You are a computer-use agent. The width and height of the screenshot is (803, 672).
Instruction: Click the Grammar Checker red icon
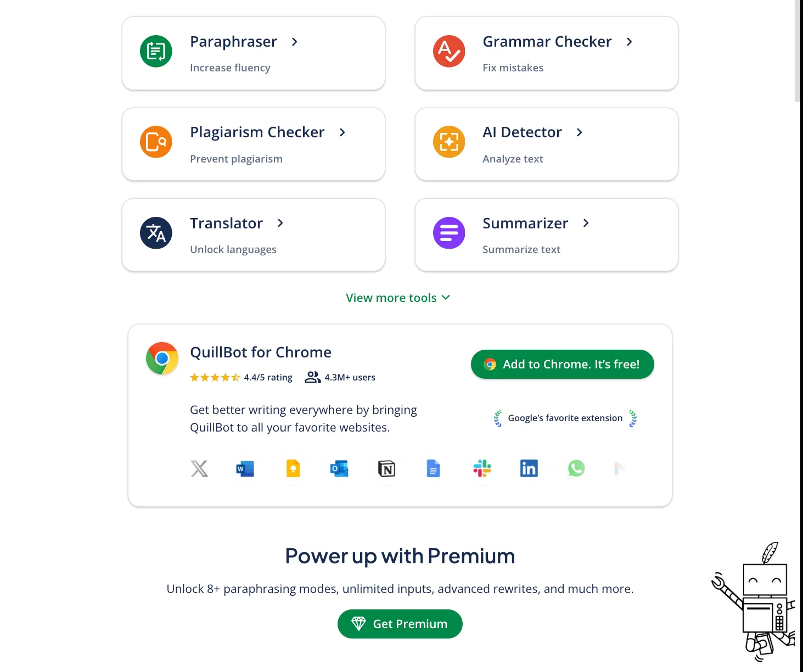point(448,51)
